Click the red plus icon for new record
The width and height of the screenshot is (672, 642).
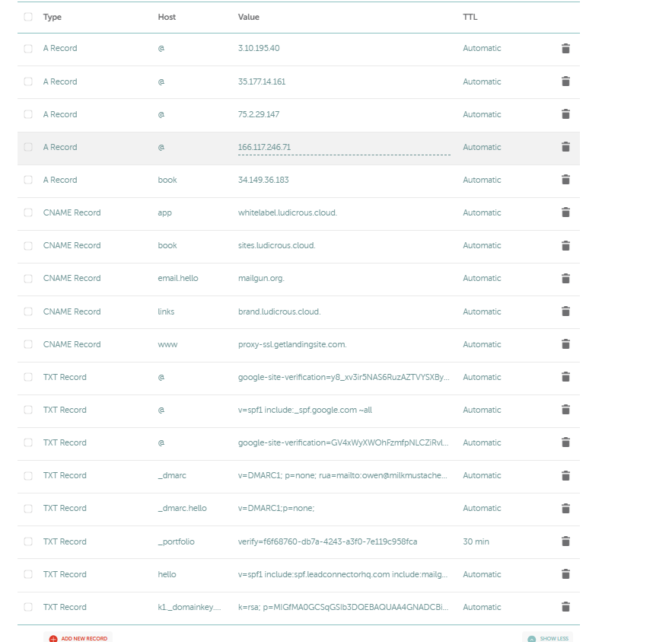click(53, 638)
